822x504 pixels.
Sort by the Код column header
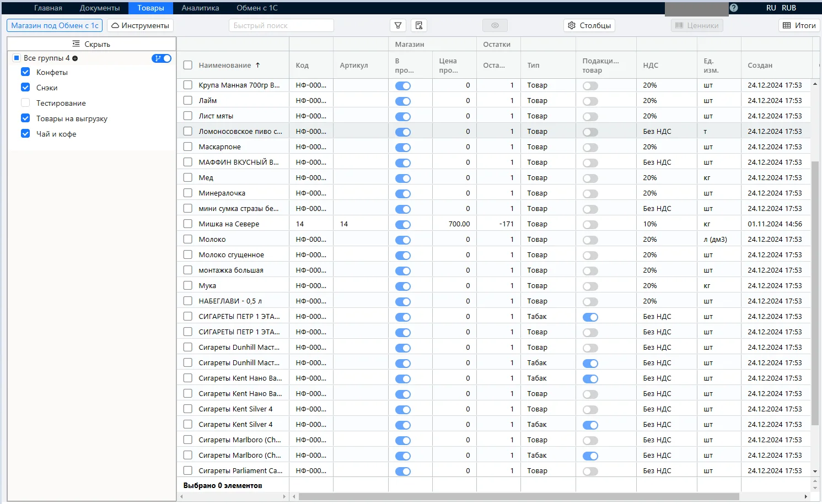302,65
